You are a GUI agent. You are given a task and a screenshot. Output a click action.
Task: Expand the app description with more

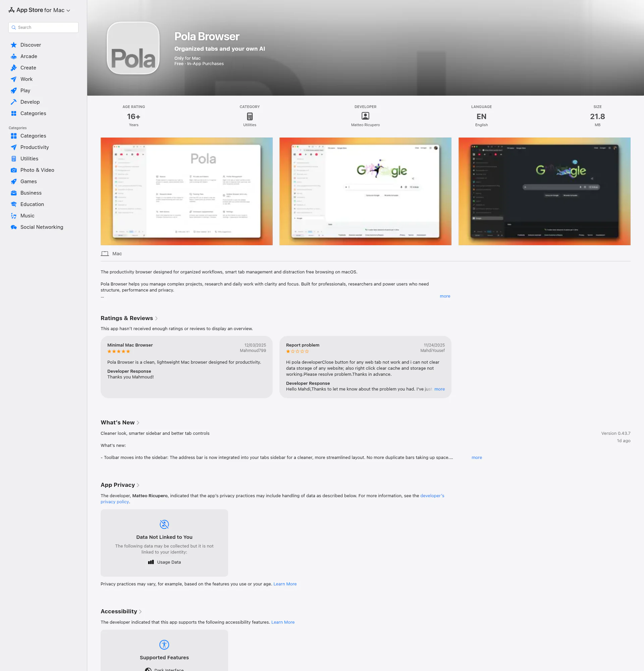click(445, 296)
